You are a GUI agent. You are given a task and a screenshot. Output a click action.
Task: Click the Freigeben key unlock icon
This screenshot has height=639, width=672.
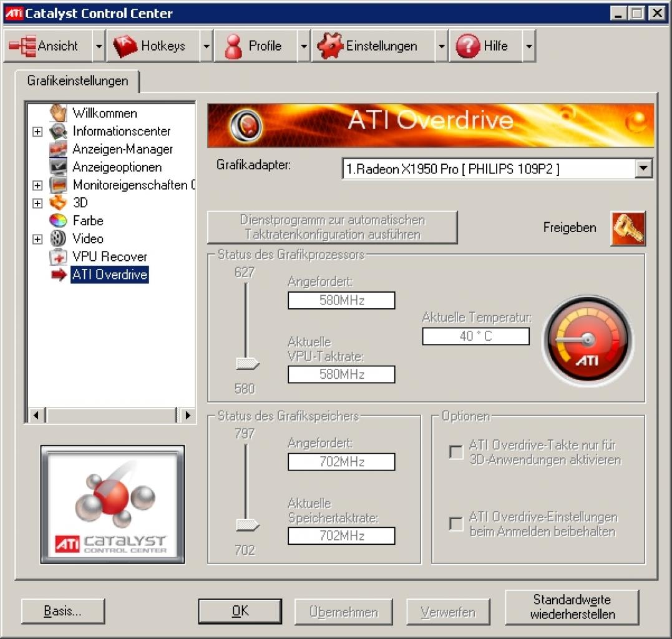[x=628, y=228]
